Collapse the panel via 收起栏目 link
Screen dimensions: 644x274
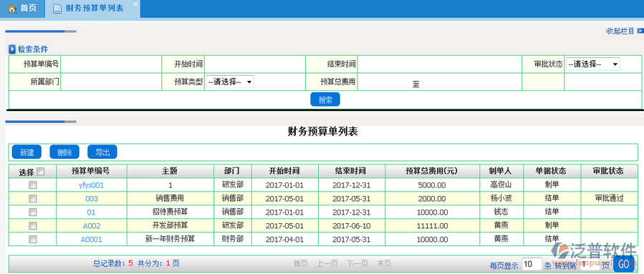coord(620,31)
